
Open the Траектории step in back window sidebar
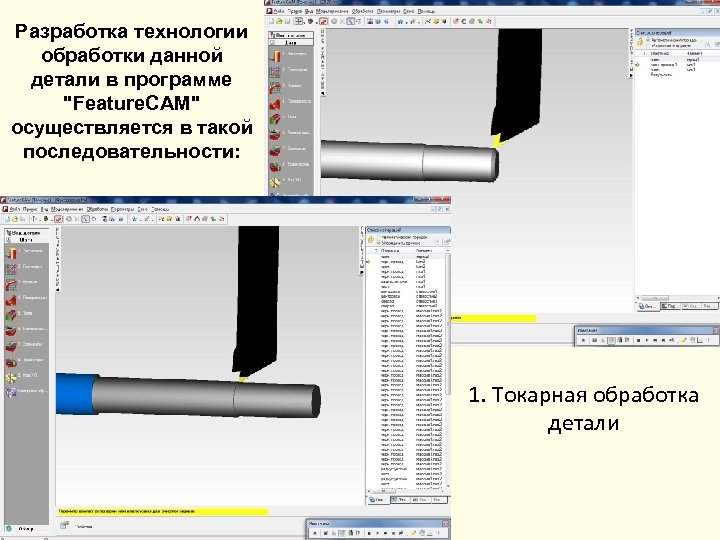pyautogui.click(x=290, y=165)
